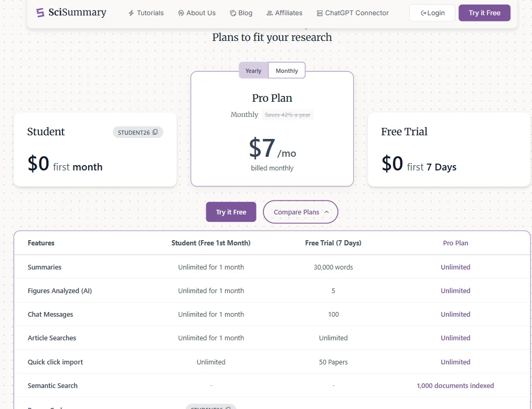Open the About Us page
Screen dimensions: 532x409
click(197, 13)
